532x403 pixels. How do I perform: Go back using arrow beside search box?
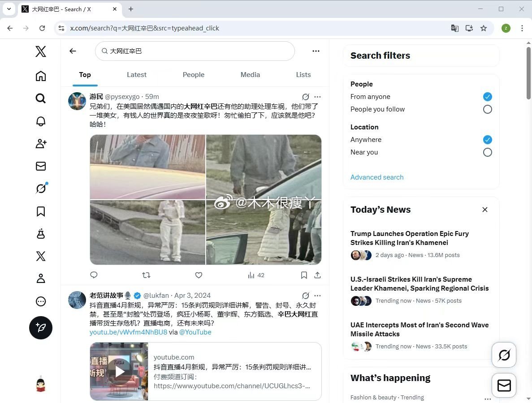(73, 51)
